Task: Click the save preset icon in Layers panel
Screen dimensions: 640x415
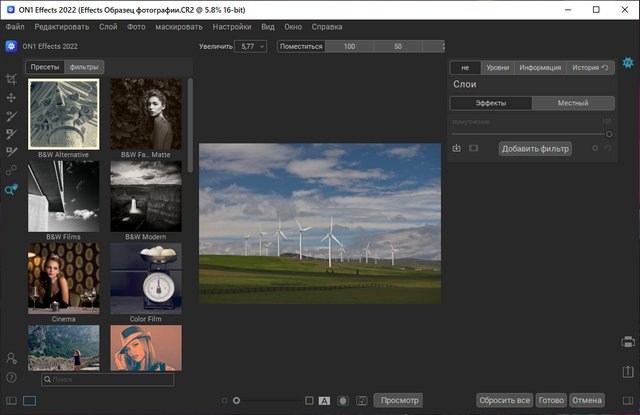Action: tap(457, 149)
